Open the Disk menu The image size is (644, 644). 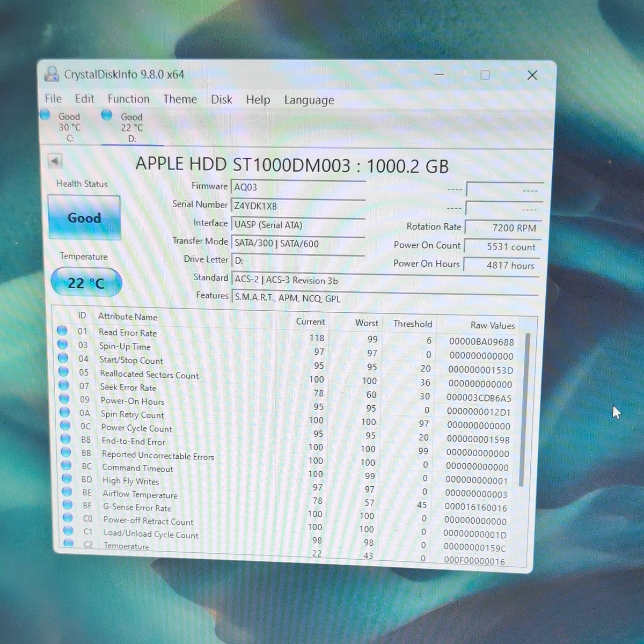pos(222,100)
